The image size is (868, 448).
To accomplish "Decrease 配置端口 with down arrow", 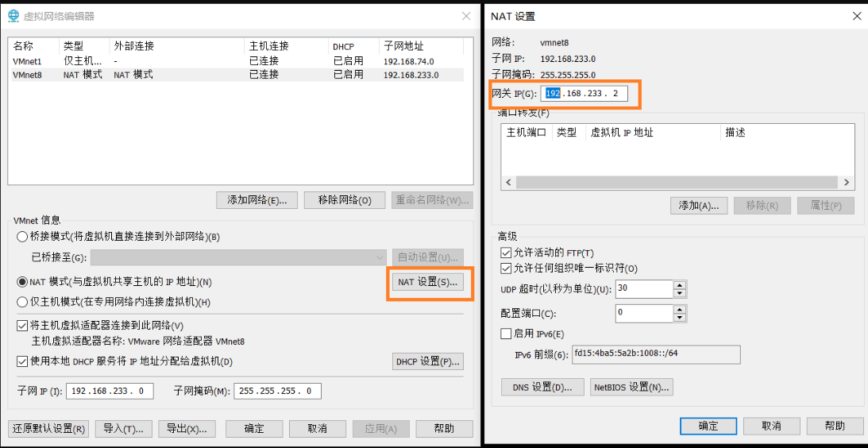I will 680,317.
